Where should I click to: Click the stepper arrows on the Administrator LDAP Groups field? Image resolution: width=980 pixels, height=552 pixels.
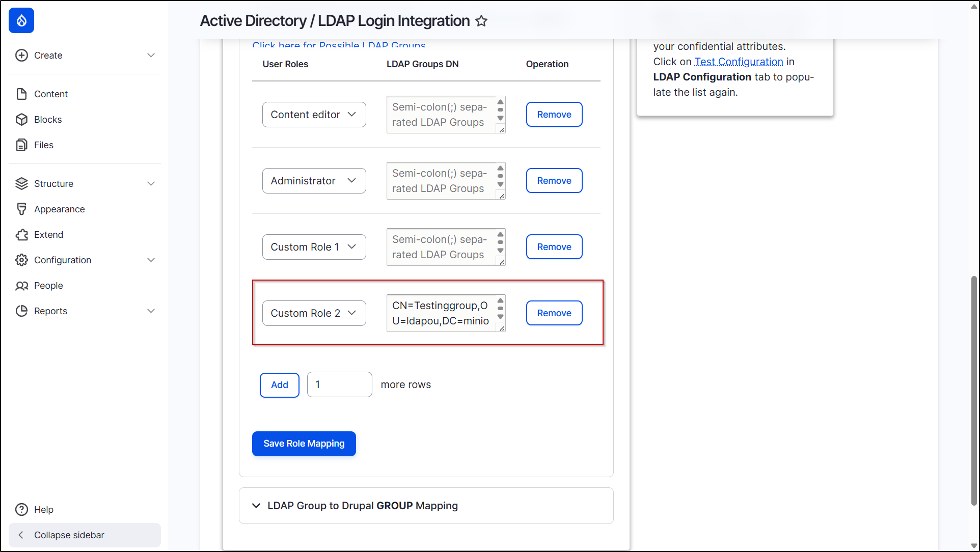tap(500, 180)
